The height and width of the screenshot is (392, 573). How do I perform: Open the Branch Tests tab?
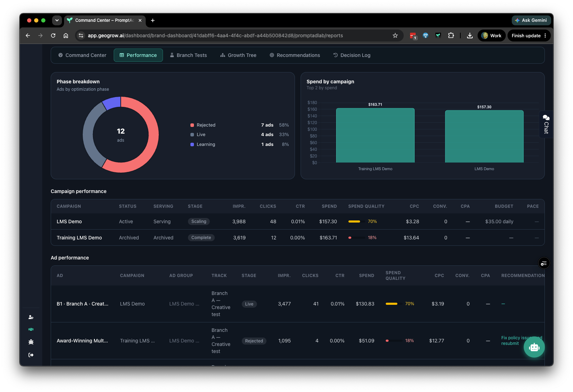(x=188, y=55)
